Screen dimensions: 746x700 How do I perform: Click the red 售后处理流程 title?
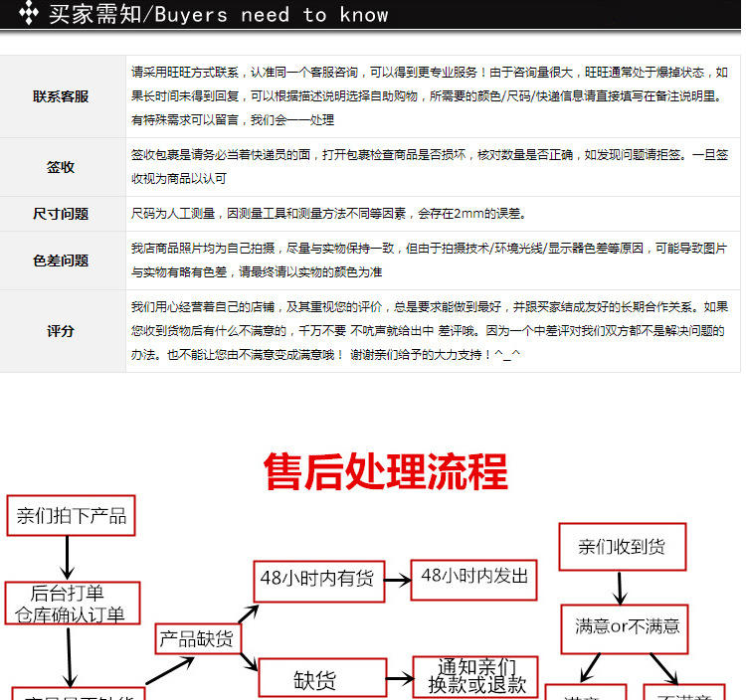click(386, 471)
